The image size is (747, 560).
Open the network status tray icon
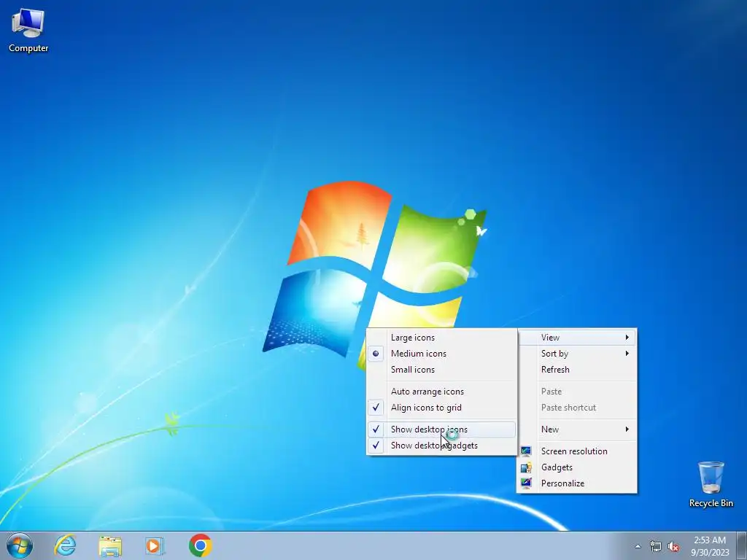point(656,546)
